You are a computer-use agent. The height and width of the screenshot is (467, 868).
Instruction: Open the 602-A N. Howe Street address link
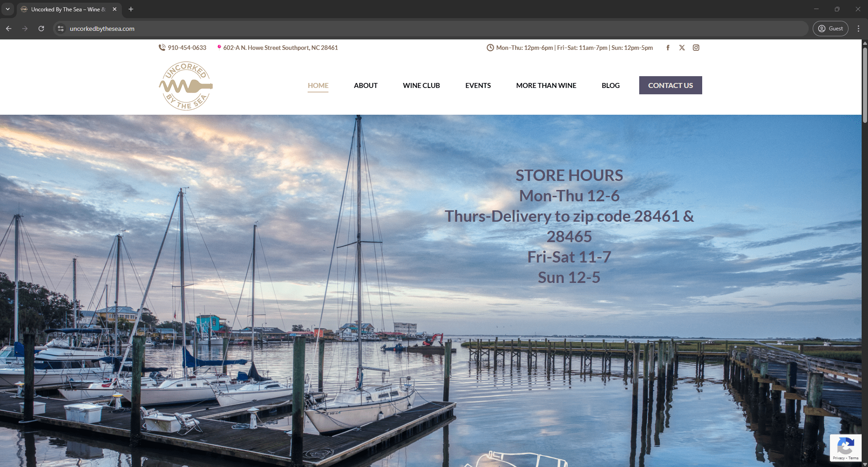(x=280, y=48)
